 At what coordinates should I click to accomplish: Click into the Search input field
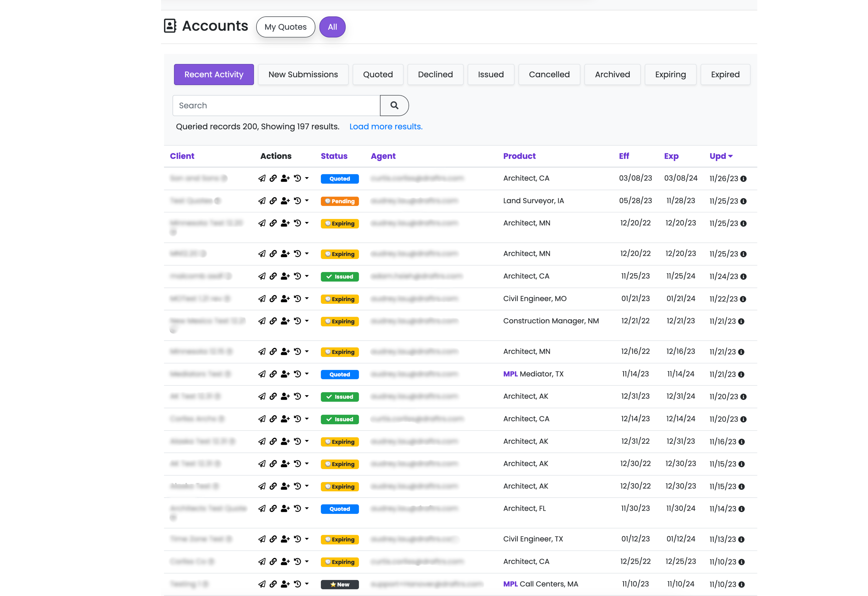coord(276,105)
